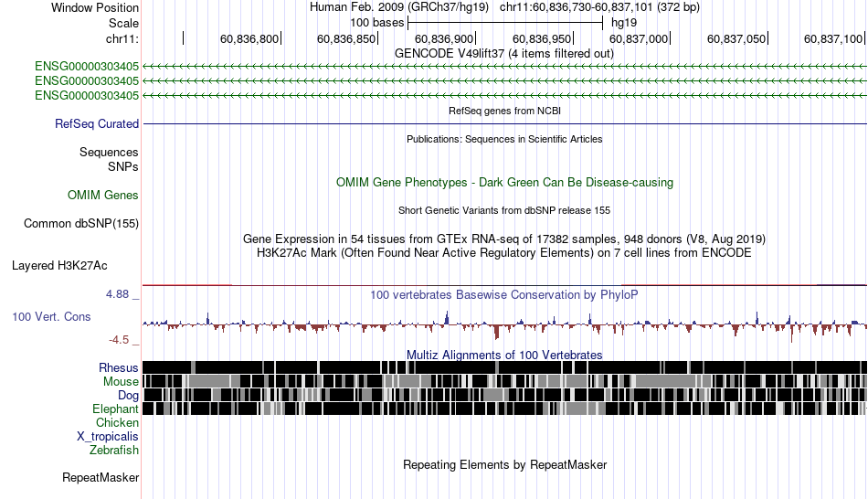Open GTEx Gene Expression in 54 tissues title
The width and height of the screenshot is (868, 499).
[x=504, y=239]
